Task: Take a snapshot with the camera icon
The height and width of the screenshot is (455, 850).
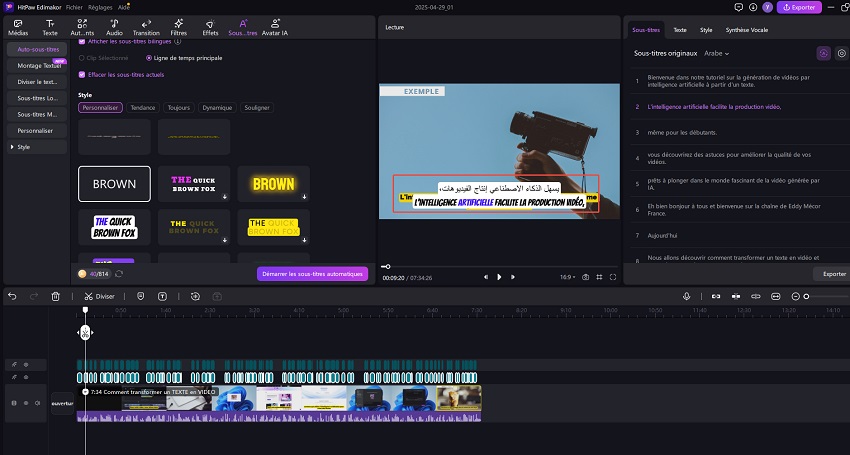Action: tap(585, 276)
